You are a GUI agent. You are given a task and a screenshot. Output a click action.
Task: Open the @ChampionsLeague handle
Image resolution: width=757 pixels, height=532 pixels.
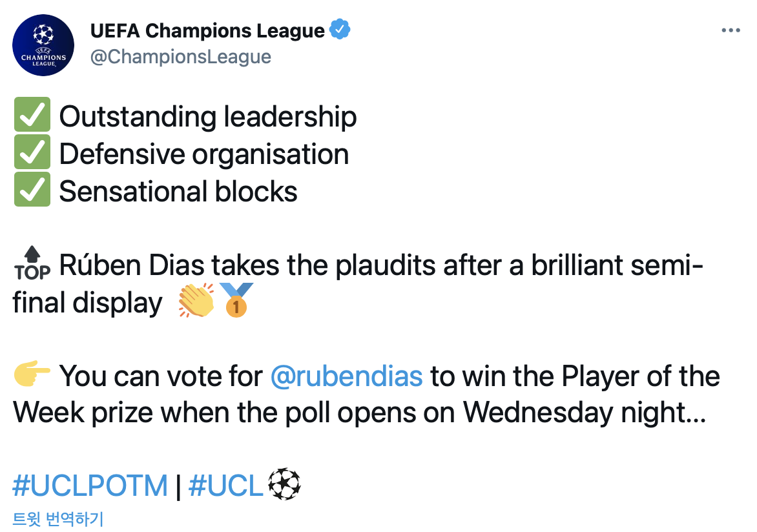click(x=180, y=57)
